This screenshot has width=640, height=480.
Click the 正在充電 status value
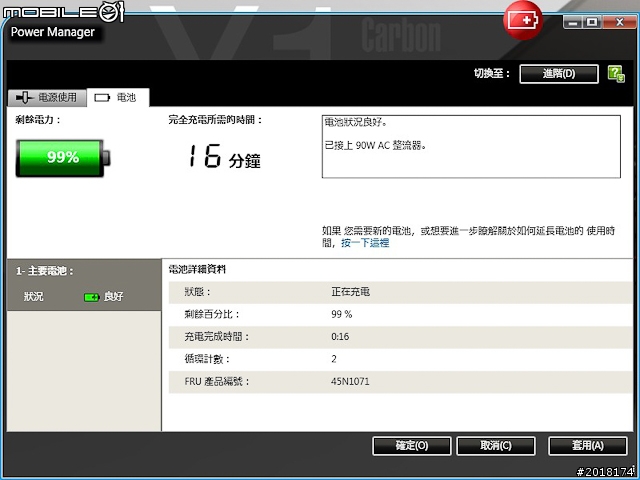(351, 292)
